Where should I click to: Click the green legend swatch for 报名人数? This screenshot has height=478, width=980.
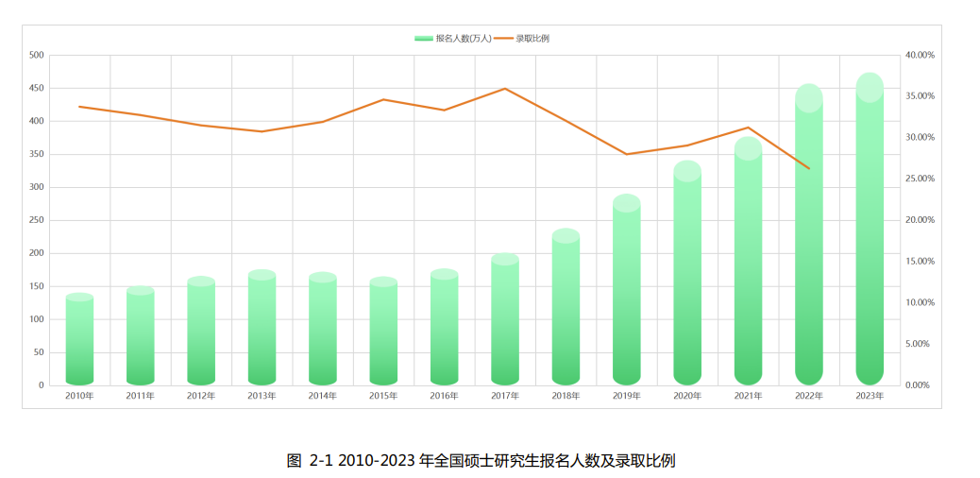423,39
